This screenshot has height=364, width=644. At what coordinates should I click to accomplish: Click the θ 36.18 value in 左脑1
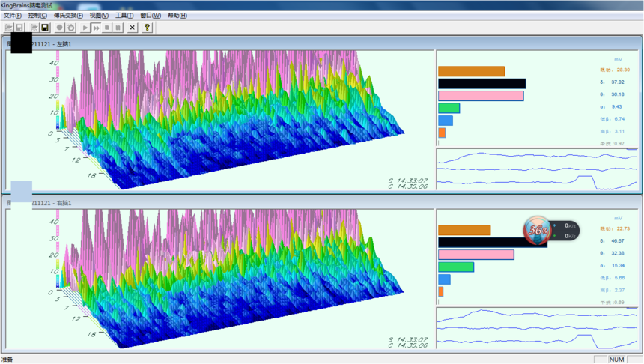pos(612,94)
